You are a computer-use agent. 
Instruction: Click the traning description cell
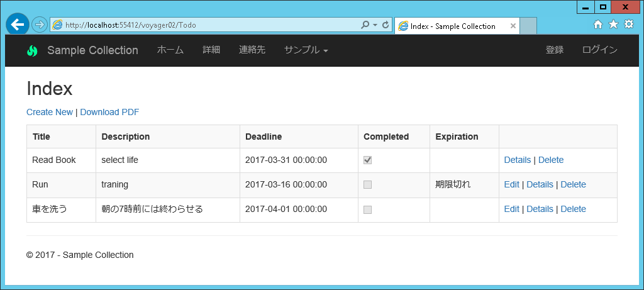[x=168, y=185]
